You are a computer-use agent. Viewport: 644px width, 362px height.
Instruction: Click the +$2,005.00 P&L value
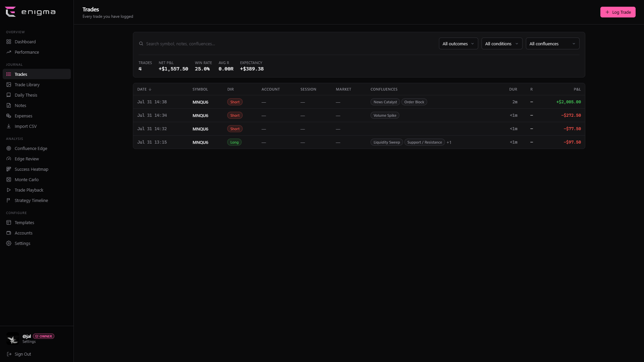pos(568,102)
